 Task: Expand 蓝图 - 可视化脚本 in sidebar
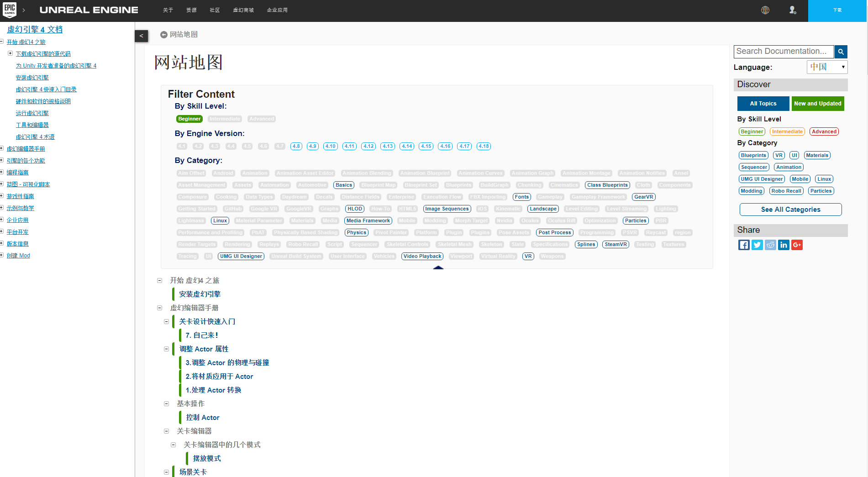(1, 184)
